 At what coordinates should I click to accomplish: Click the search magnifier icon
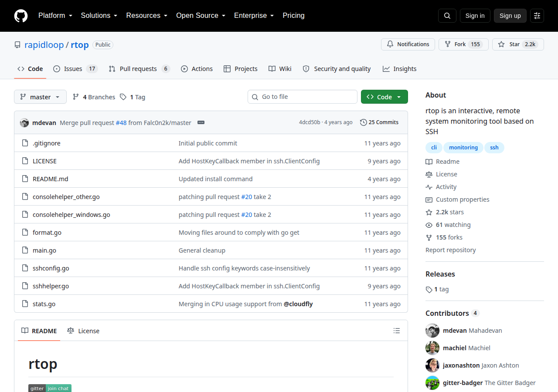(447, 16)
